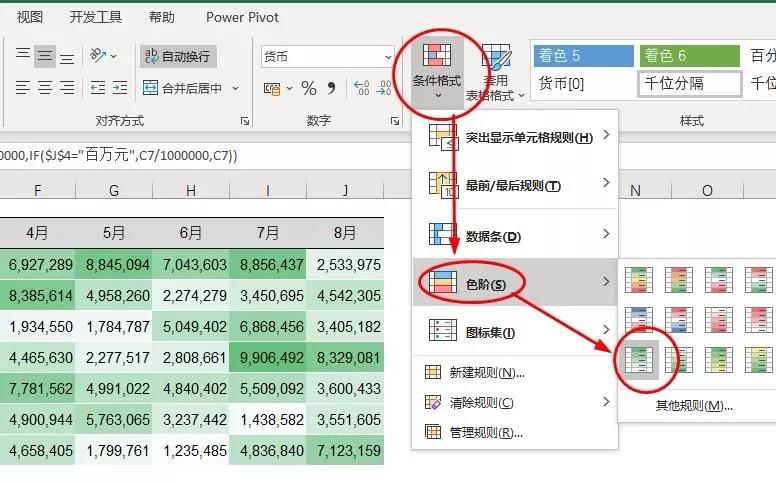This screenshot has width=776, height=483.
Task: Select column F header
Action: (x=38, y=190)
